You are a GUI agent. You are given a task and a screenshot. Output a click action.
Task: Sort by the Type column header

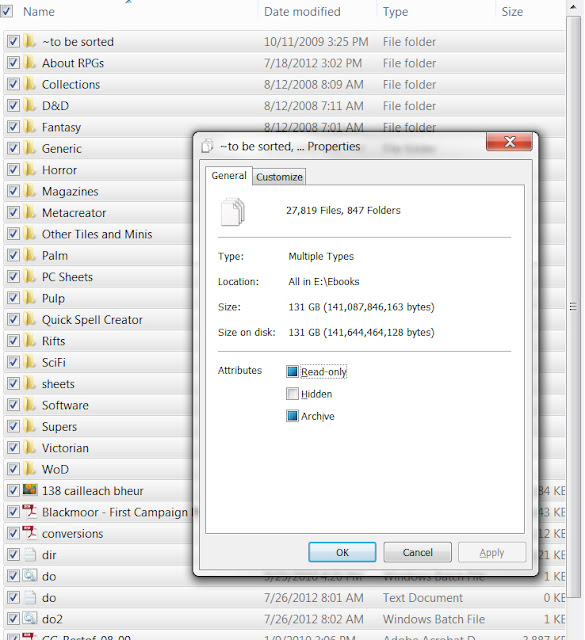395,11
